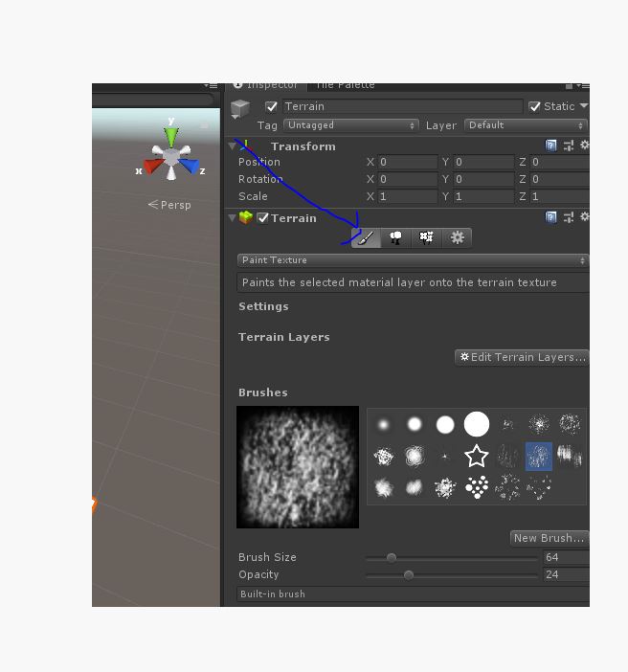The image size is (628, 672).
Task: Toggle the Static checkbox
Action: 534,106
